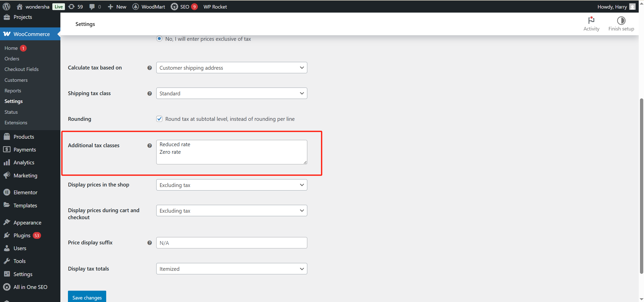Open Elementor from the sidebar icon
The height and width of the screenshot is (302, 644).
tap(7, 192)
